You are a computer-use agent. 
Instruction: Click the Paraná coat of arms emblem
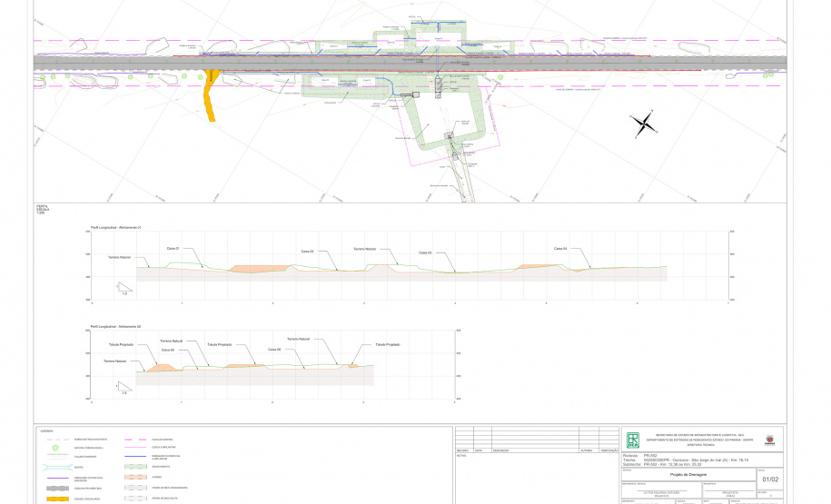point(770,440)
